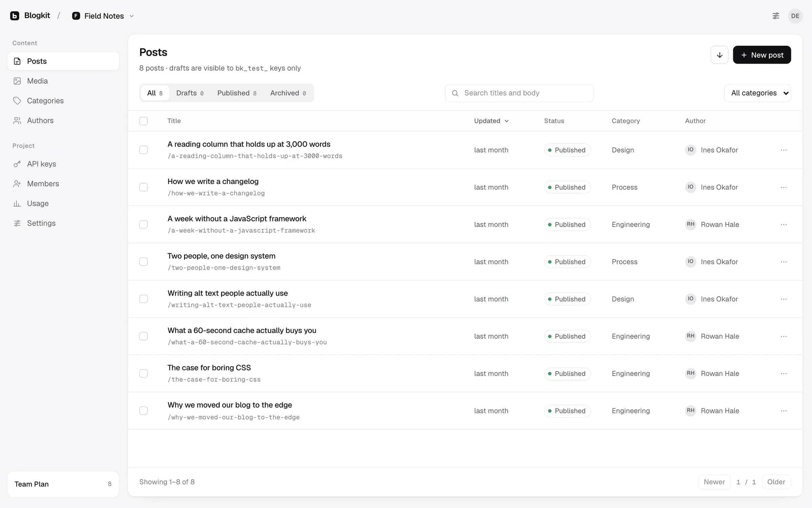Open the All categories dropdown

pyautogui.click(x=758, y=93)
